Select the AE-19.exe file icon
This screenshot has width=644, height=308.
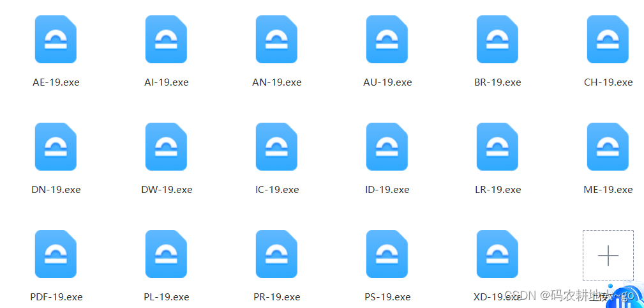(56, 40)
